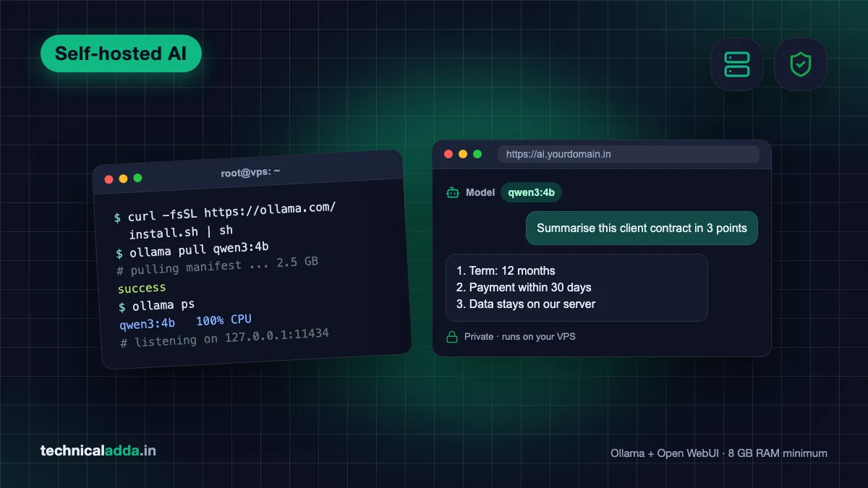Select the qwen3:4b model chip

pos(531,192)
